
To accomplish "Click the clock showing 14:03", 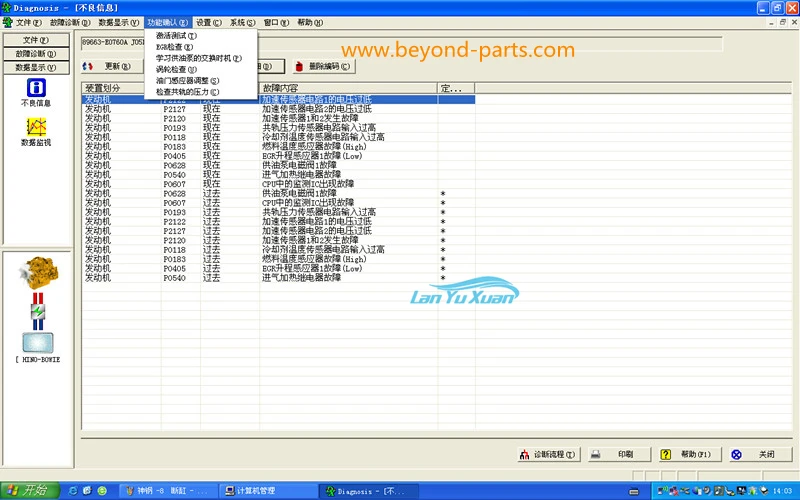I will (782, 491).
